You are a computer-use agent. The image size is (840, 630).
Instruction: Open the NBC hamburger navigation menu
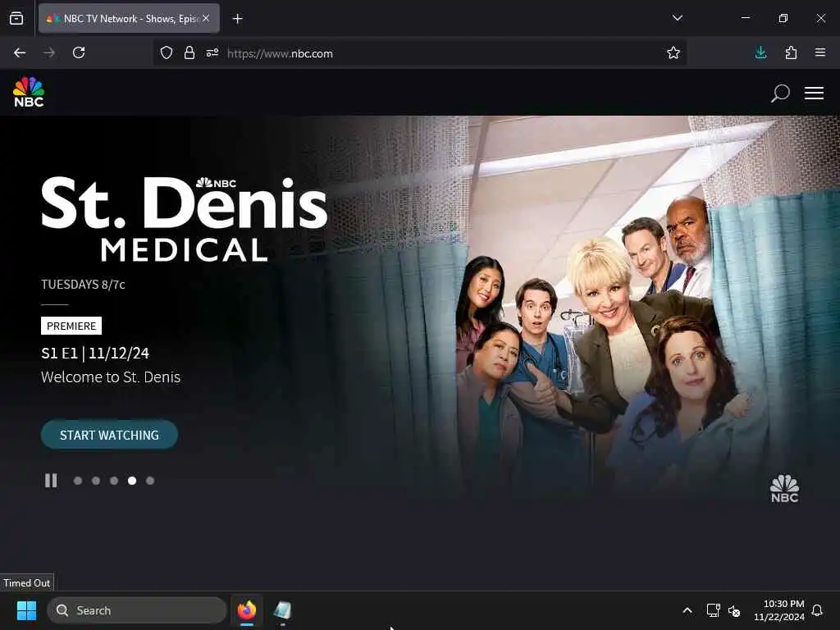(x=814, y=94)
